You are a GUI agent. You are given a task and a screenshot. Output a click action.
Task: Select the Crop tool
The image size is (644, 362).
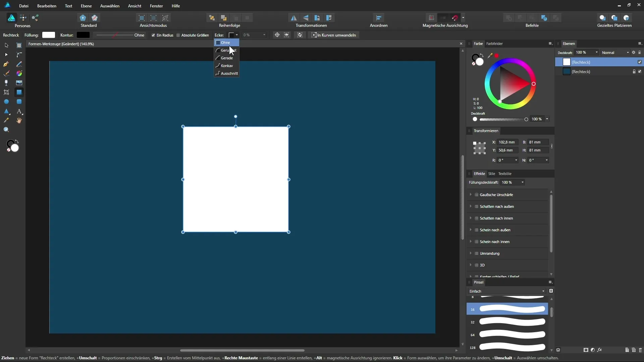[x=6, y=92]
